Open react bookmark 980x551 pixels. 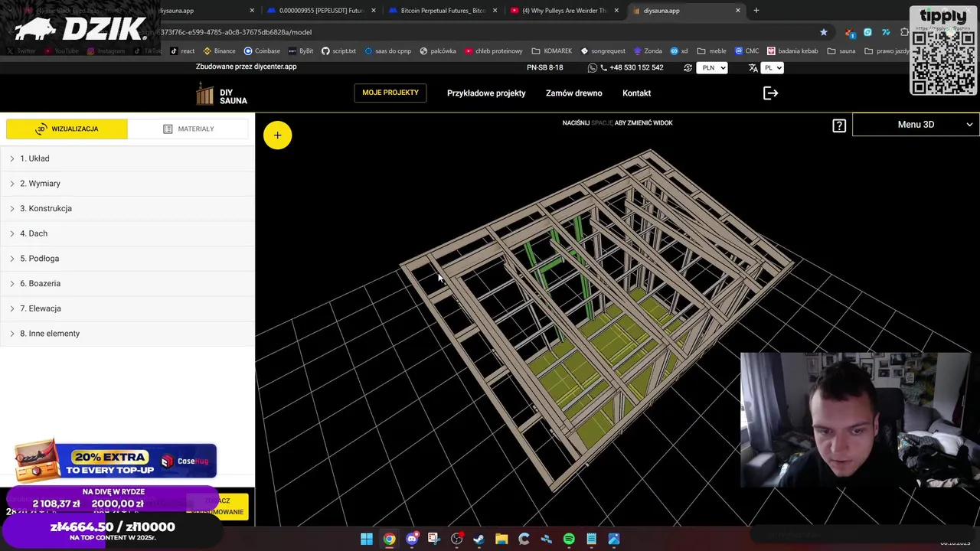[182, 51]
